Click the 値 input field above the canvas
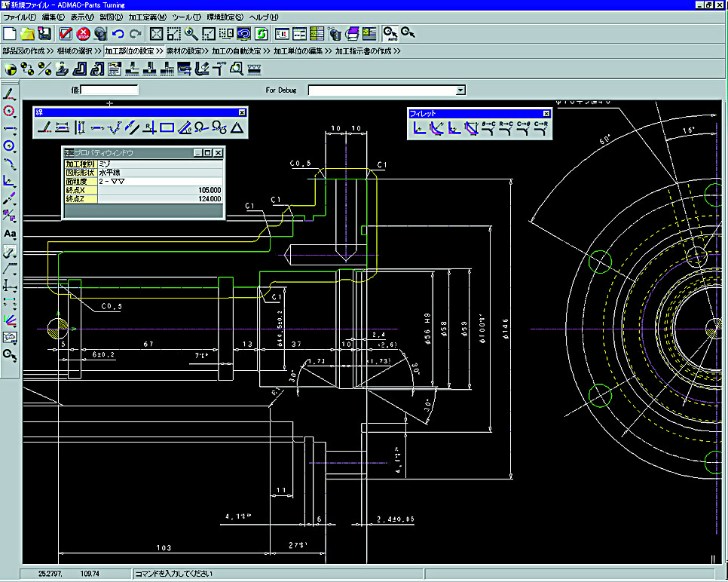 point(110,89)
